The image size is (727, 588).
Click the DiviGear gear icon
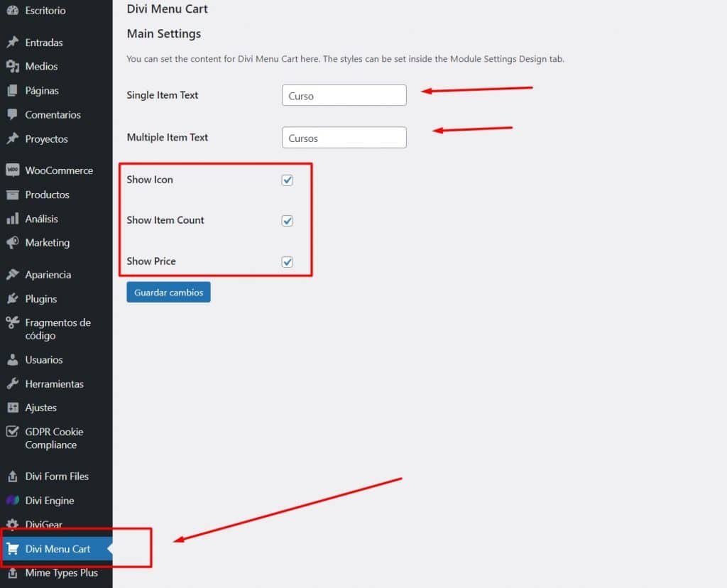pyautogui.click(x=13, y=525)
